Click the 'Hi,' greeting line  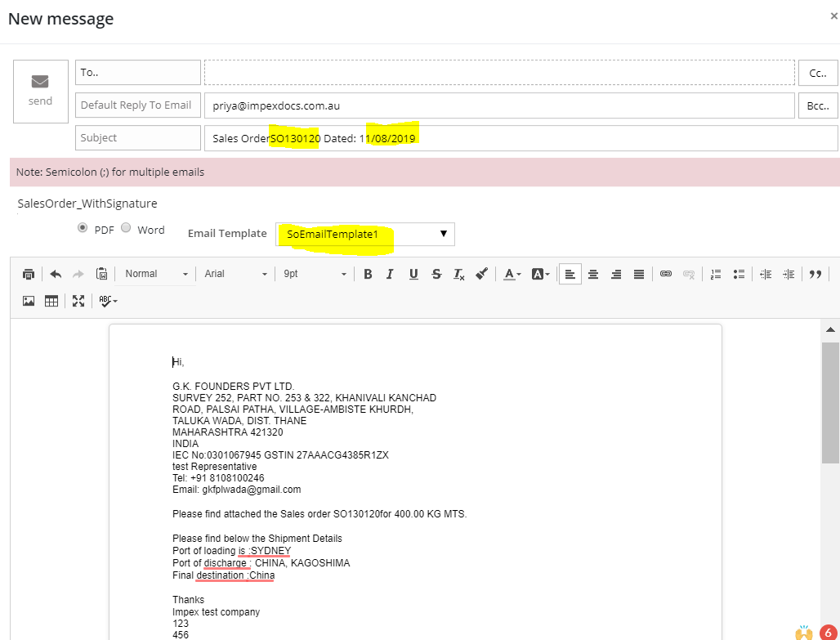point(178,362)
